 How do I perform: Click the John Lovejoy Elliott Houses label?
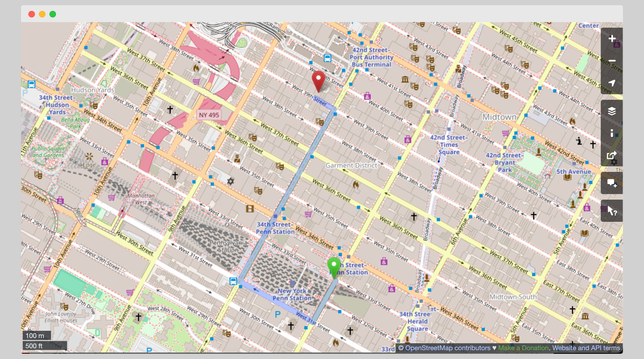pyautogui.click(x=61, y=317)
